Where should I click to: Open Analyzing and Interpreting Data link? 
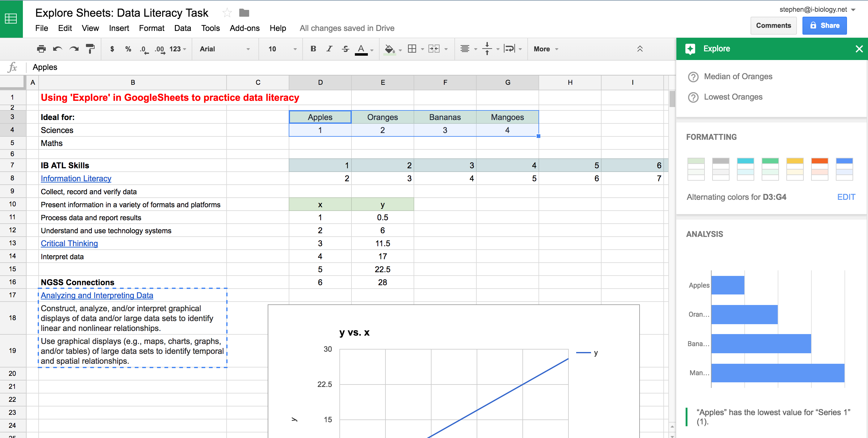coord(97,295)
